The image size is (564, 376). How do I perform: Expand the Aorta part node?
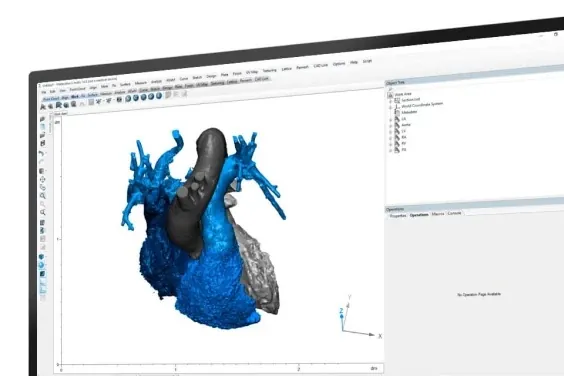(391, 126)
